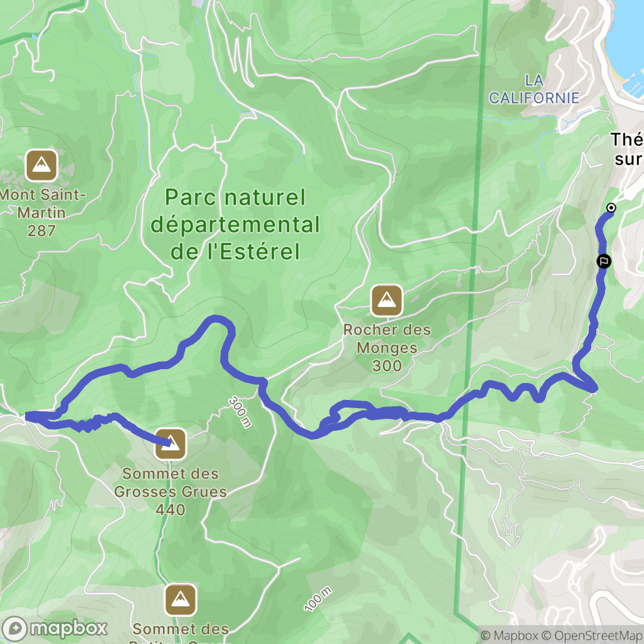Open the © Mapbox attribution link
644x644 pixels.
coord(509,636)
